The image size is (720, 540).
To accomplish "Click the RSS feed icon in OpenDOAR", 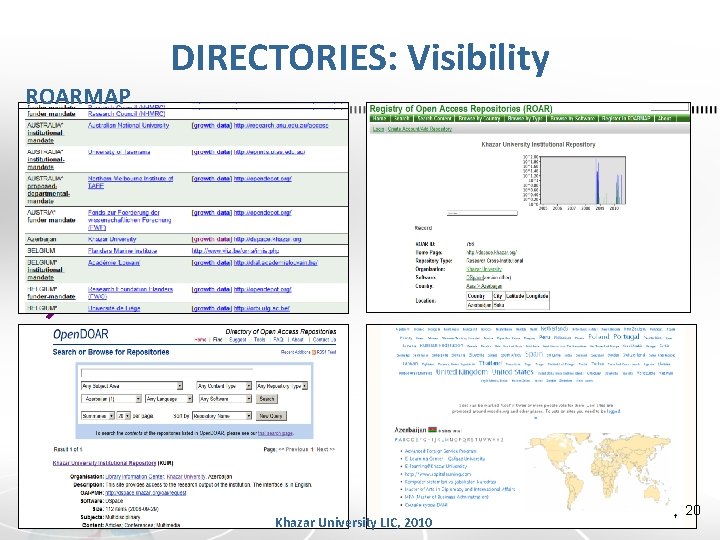I will [314, 352].
